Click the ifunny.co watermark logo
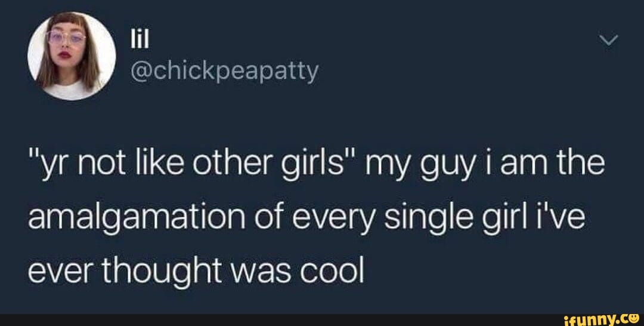The height and width of the screenshot is (326, 644). point(600,320)
